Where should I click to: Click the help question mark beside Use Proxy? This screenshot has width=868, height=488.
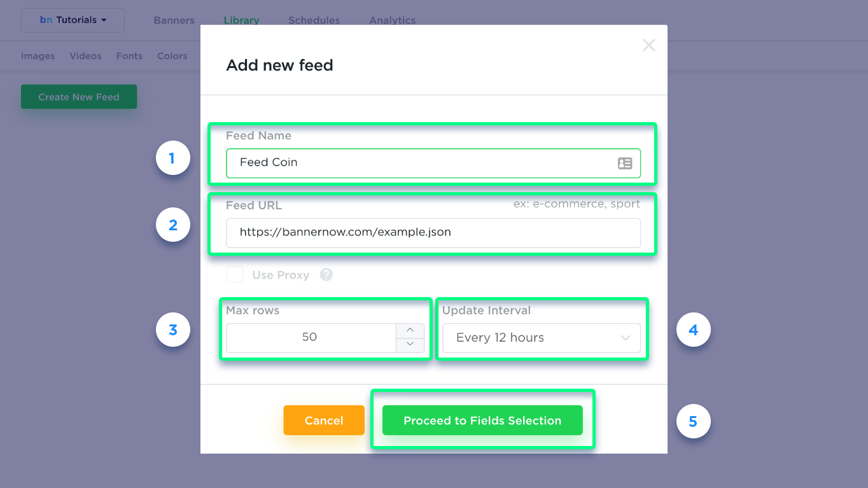326,275
